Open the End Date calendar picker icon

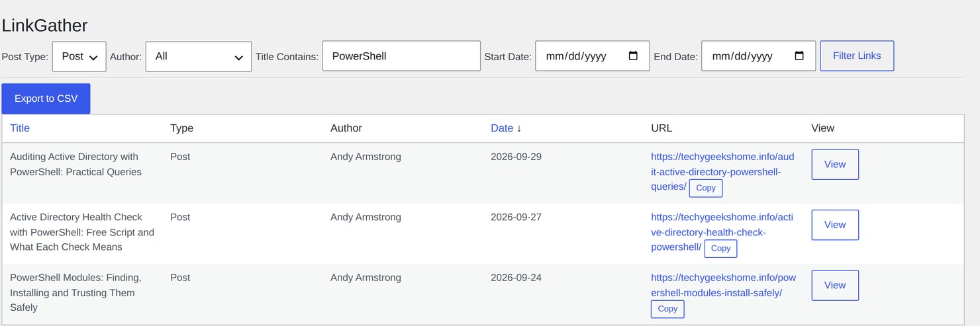tap(799, 56)
